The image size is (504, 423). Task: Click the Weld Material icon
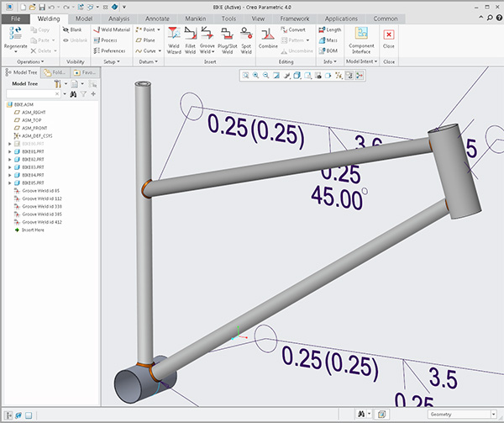click(111, 29)
